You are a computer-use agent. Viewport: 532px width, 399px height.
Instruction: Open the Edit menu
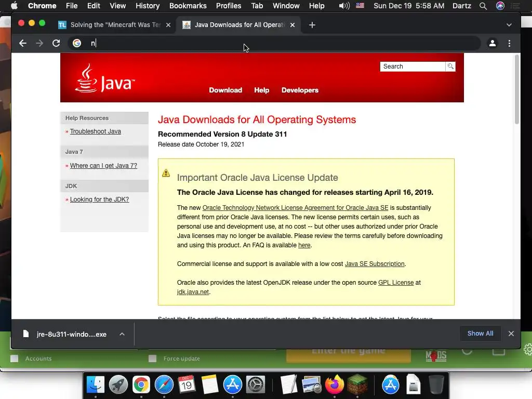(94, 6)
